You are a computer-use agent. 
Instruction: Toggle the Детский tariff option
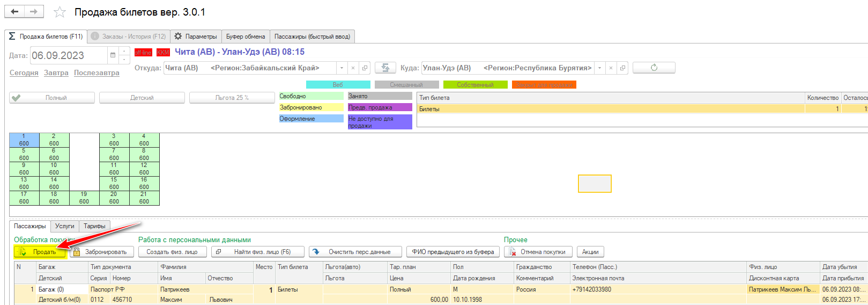point(142,98)
